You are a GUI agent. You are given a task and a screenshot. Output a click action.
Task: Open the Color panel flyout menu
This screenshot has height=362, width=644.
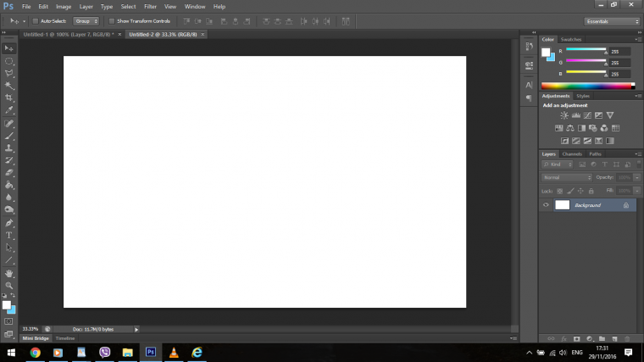[x=638, y=40]
